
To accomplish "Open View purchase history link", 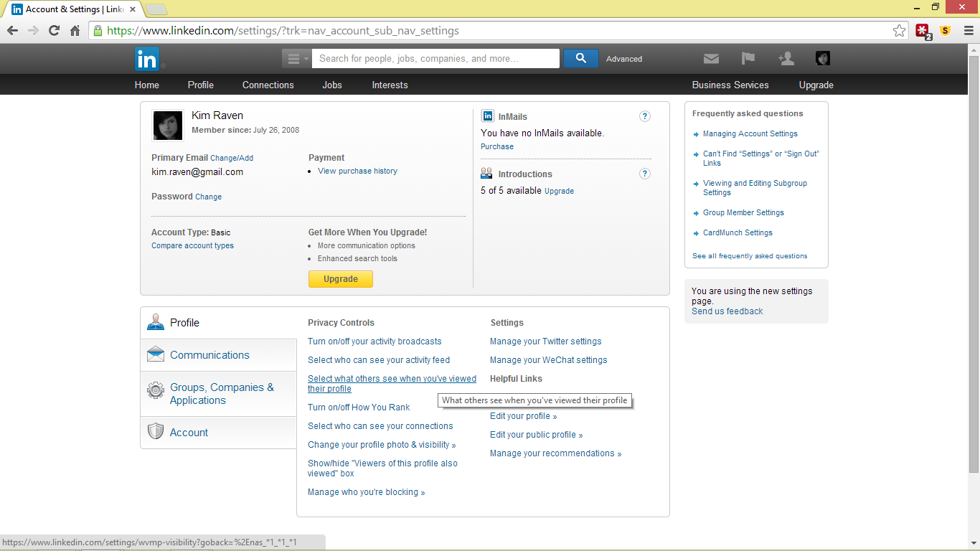I will (x=357, y=171).
